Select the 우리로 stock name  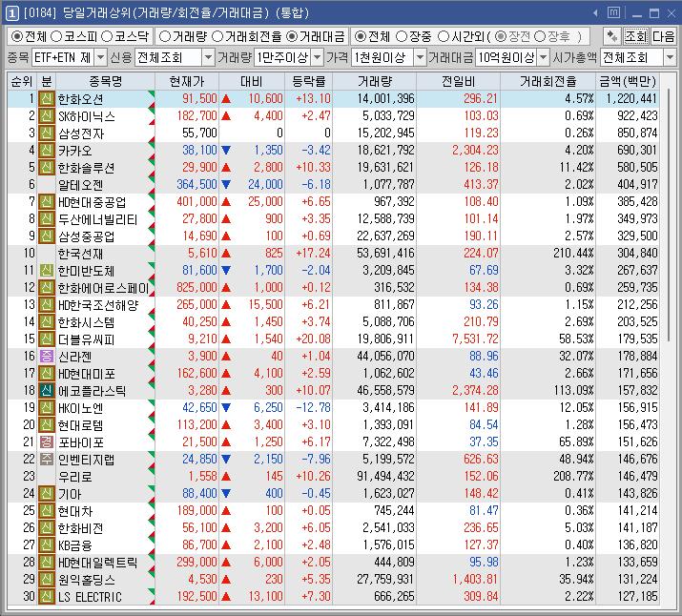[74, 477]
